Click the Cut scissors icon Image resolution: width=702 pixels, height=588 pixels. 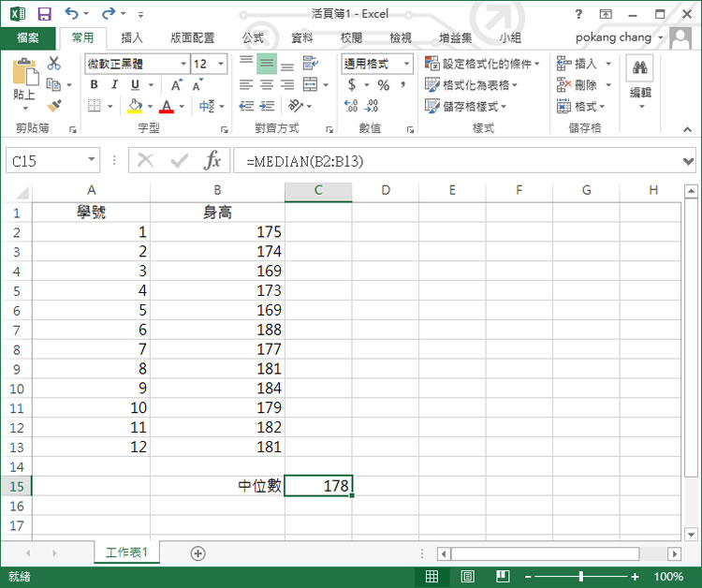click(x=53, y=64)
